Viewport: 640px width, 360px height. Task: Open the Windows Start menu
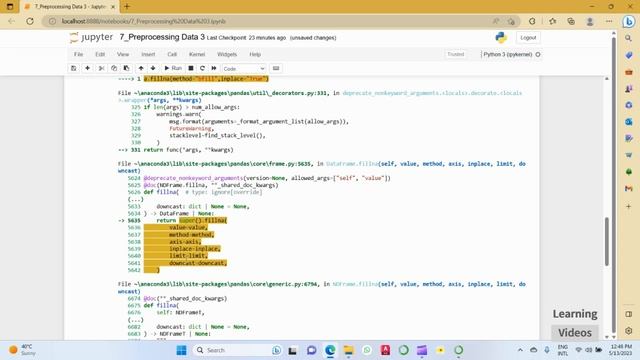click(181, 350)
